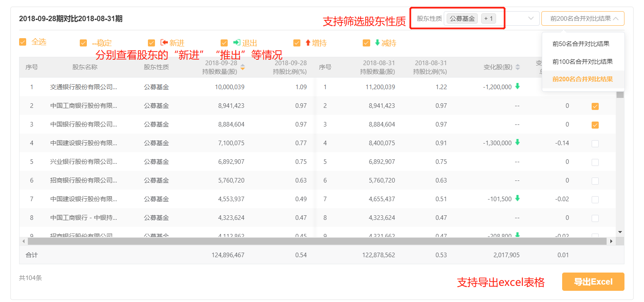Click 2018-09-28 持股比例(%) column header
644x302 pixels.
click(x=290, y=67)
